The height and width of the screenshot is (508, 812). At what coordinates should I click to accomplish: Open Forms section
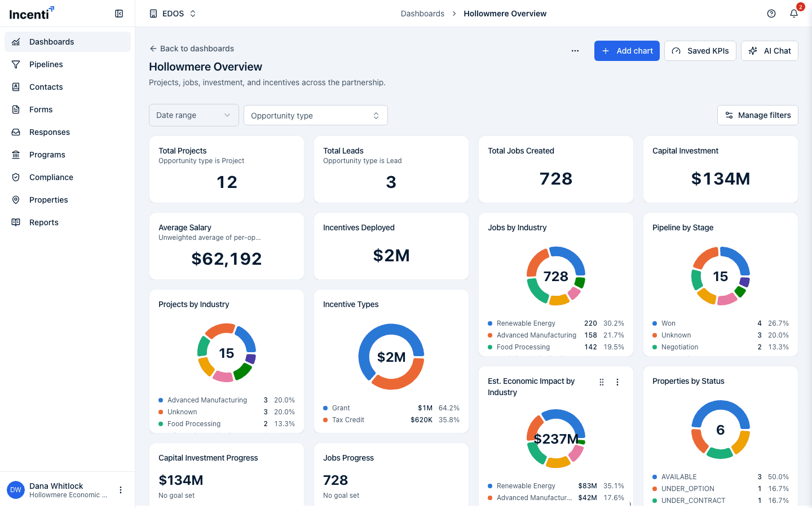(x=68, y=110)
